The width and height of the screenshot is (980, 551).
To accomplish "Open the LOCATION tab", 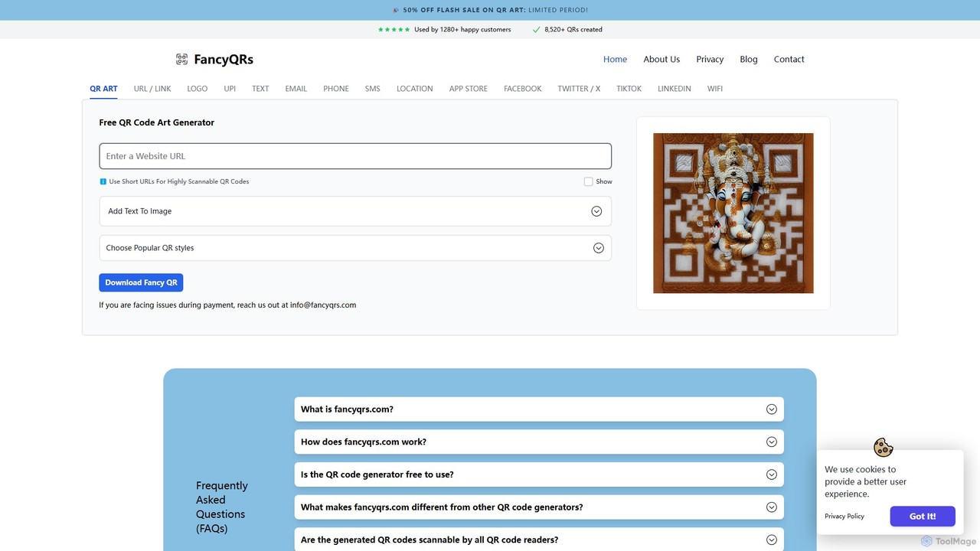I will tap(415, 89).
